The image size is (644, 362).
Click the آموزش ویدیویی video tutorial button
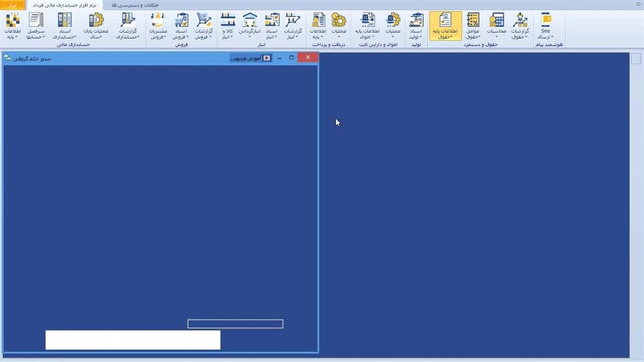click(x=251, y=58)
